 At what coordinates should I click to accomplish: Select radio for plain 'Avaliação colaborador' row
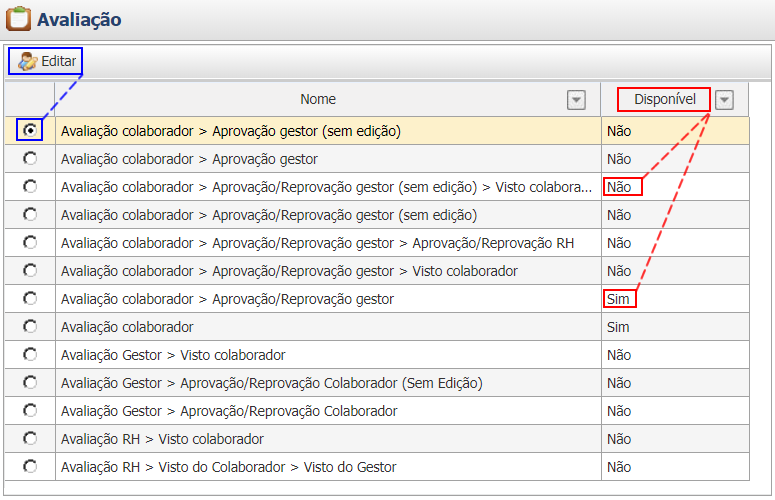[30, 326]
